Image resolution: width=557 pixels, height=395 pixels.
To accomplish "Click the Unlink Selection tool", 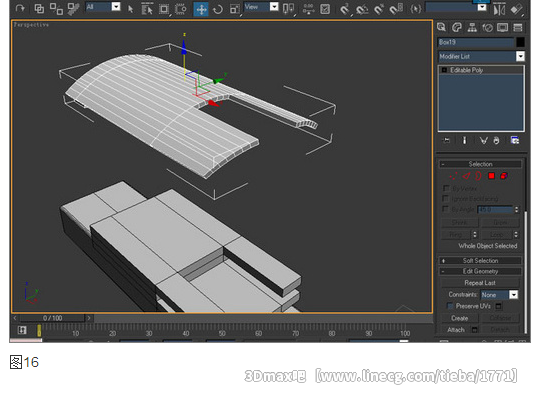I will point(56,9).
